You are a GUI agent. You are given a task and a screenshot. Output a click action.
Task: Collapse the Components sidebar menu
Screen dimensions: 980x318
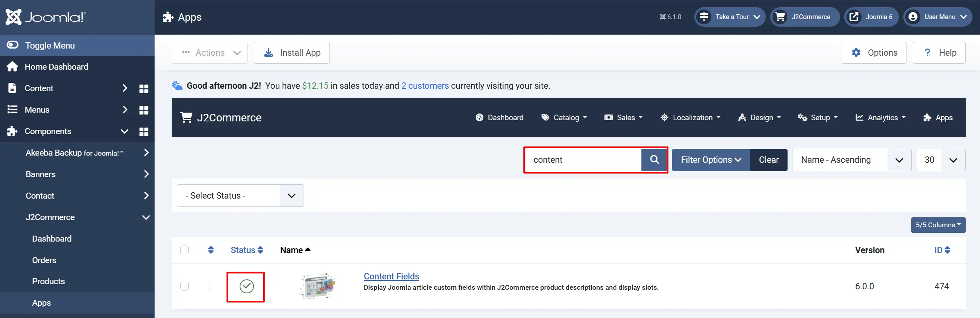click(124, 131)
